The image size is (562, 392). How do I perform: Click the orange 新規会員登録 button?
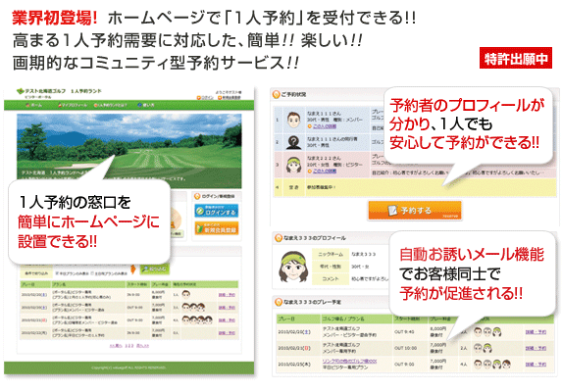217,228
